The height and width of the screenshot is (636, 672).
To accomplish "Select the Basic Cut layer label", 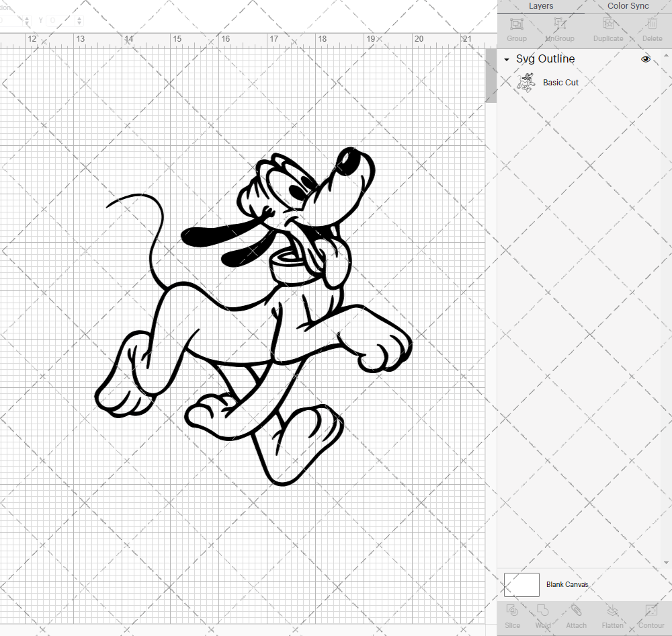I will [x=560, y=83].
